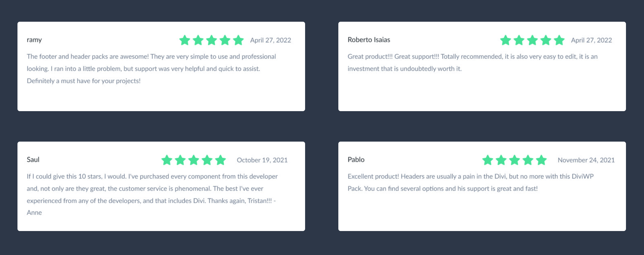This screenshot has height=255, width=644.
Task: Click the second star in Saul's rating
Action: tap(180, 160)
